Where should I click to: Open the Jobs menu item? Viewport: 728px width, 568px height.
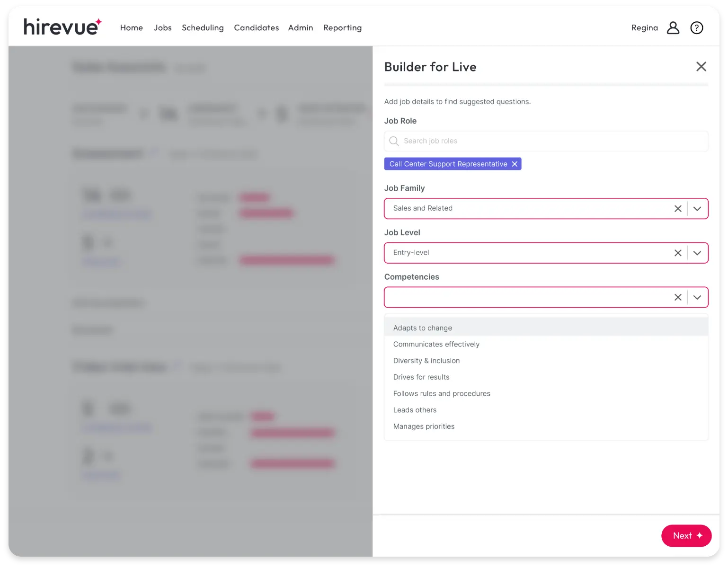(162, 28)
